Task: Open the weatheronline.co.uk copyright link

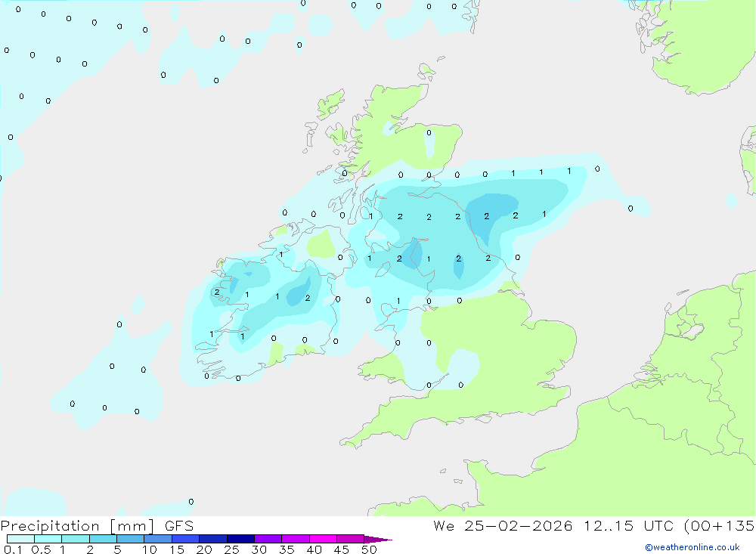Action: coord(692,547)
